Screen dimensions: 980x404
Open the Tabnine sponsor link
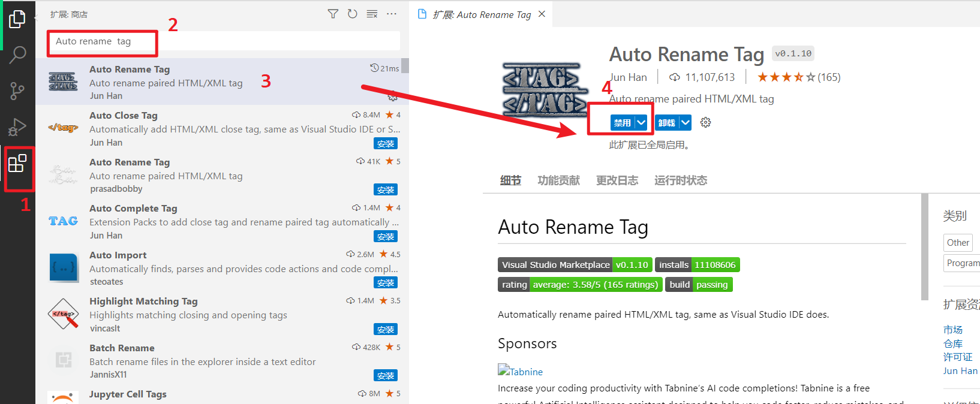[x=520, y=371]
